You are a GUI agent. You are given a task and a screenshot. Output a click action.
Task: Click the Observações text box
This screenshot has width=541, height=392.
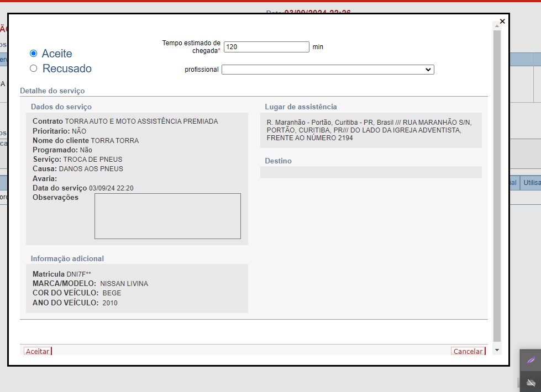pos(167,216)
